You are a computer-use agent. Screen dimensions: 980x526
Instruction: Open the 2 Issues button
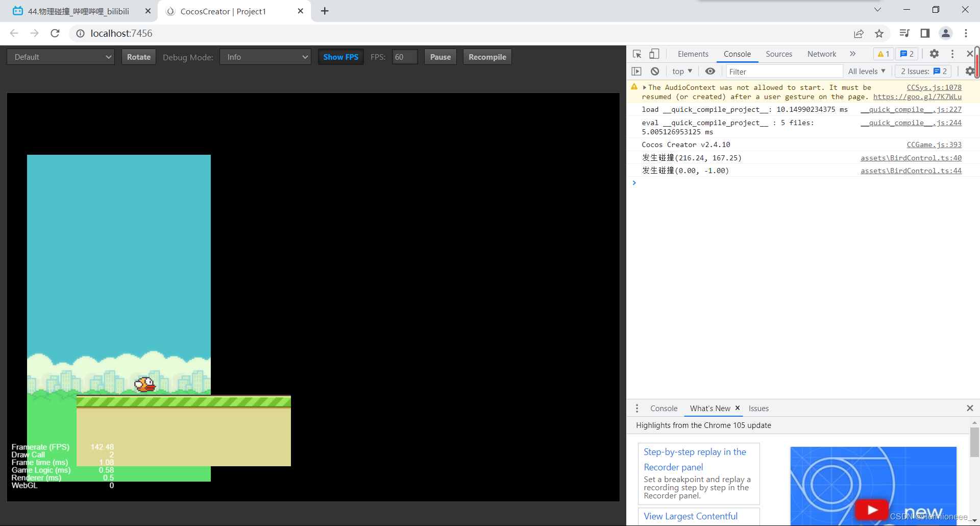(x=924, y=71)
